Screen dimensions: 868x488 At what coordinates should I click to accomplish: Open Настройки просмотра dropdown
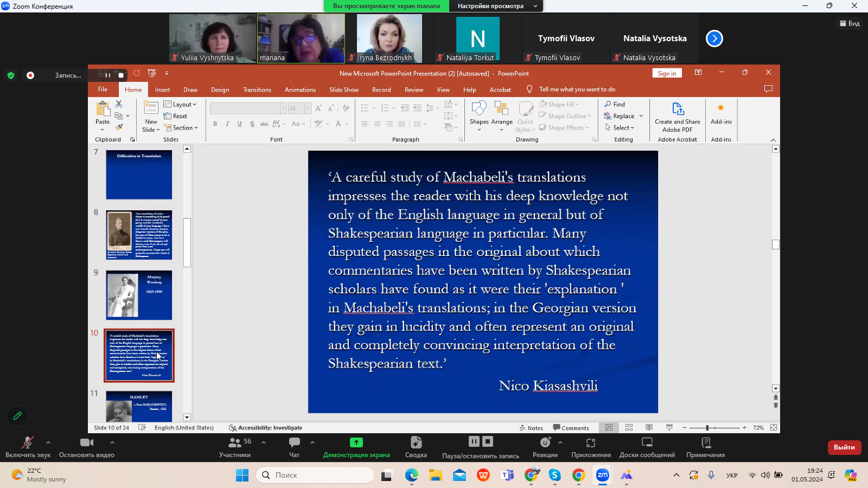coord(496,6)
